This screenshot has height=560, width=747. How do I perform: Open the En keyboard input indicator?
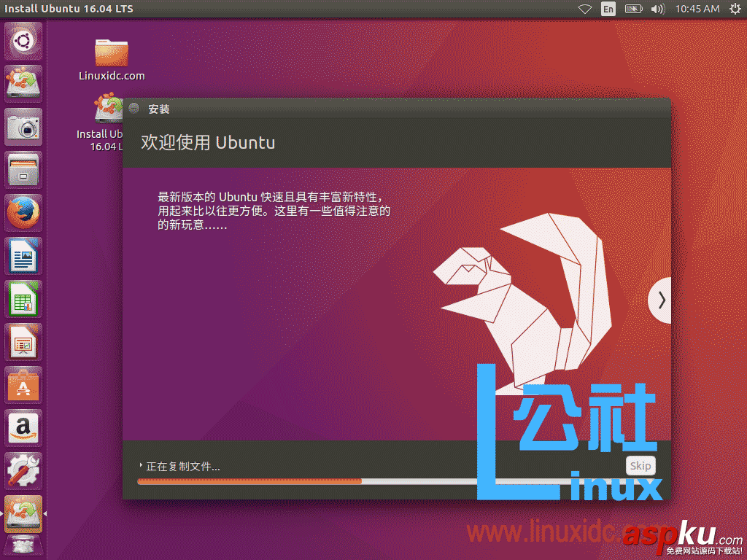pyautogui.click(x=608, y=9)
